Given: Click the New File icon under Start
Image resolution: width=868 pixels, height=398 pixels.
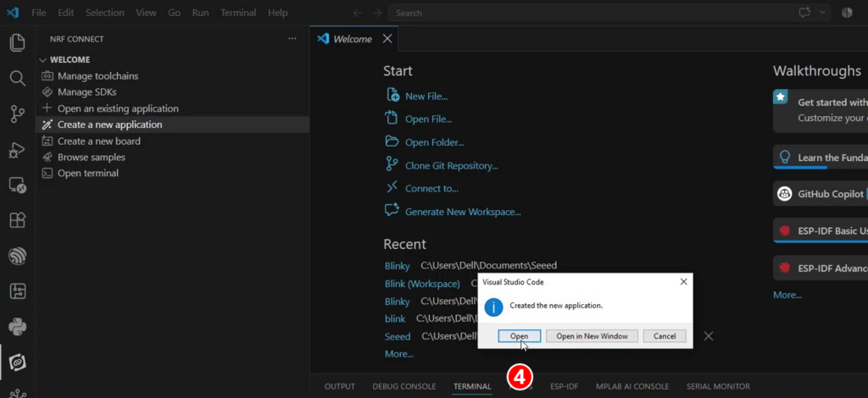Looking at the screenshot, I should tap(392, 95).
